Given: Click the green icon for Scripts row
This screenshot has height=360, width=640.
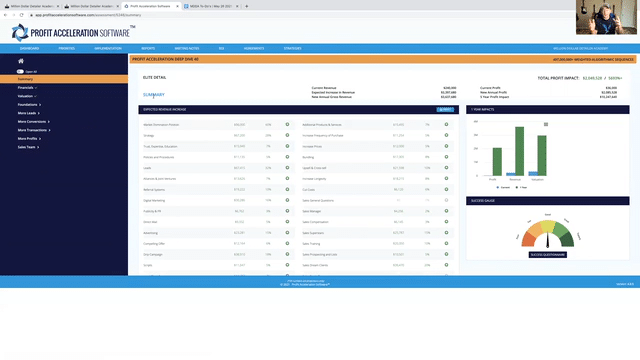Looking at the screenshot, I should click(x=287, y=265).
